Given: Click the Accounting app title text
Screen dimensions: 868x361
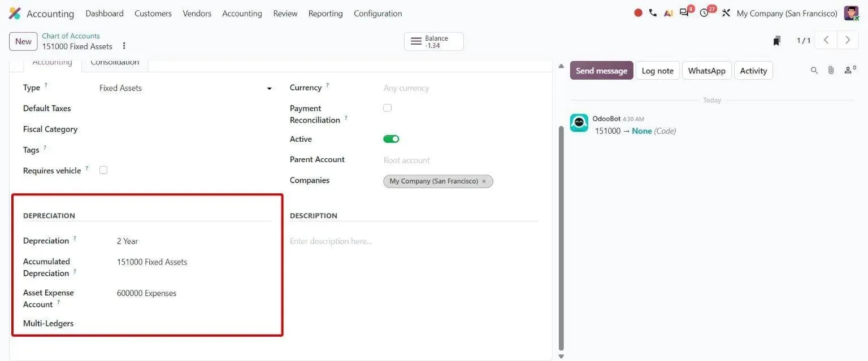Looking at the screenshot, I should [x=50, y=14].
